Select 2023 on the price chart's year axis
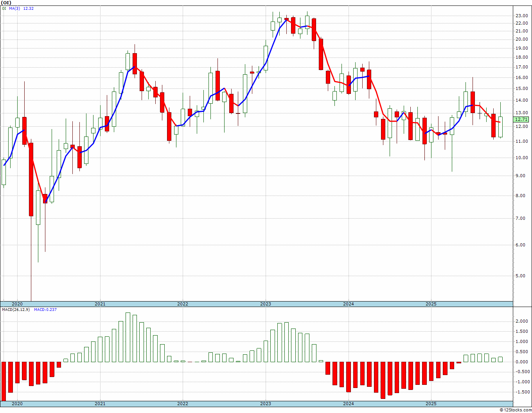Viewport: 532px width, 413px height. (x=266, y=304)
